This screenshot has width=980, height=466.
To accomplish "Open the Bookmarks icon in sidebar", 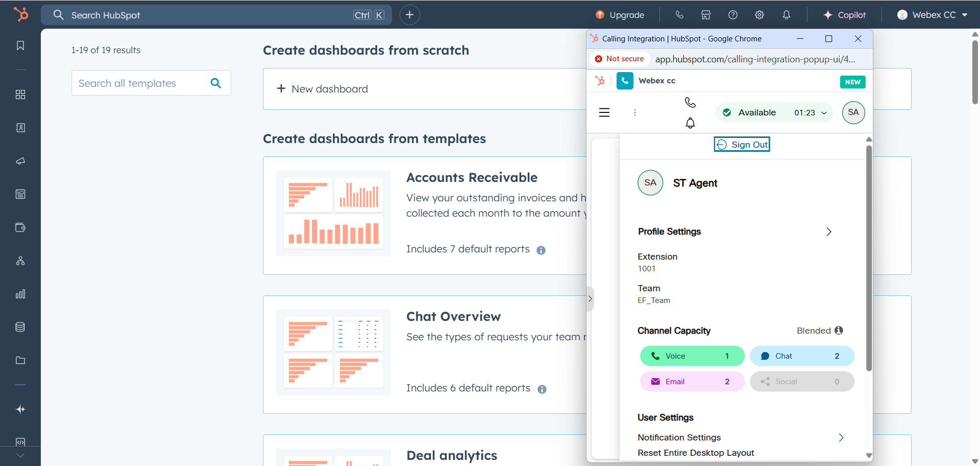I will 20,45.
